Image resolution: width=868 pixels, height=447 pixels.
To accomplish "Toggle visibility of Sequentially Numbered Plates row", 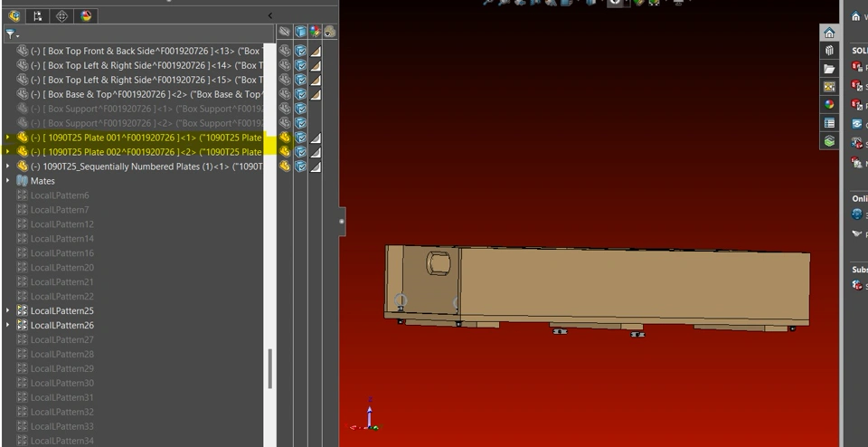I will pos(285,166).
